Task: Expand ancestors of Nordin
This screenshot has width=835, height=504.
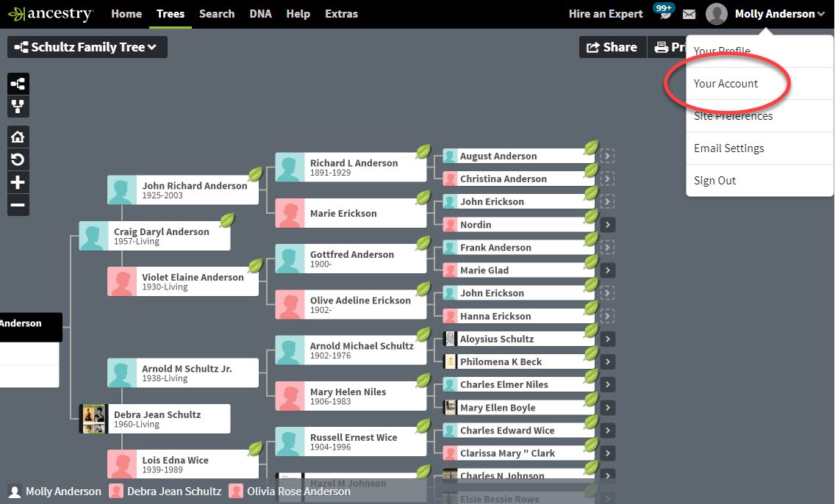Action: coord(607,225)
